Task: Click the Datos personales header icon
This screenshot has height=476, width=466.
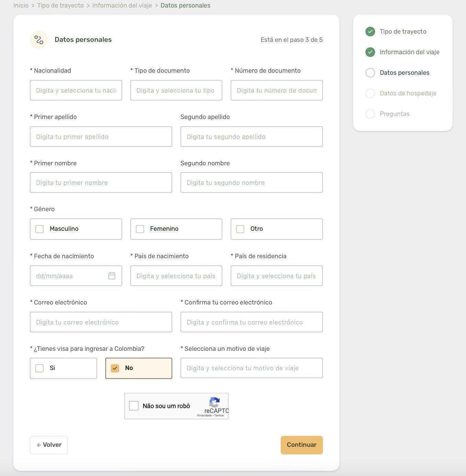Action: 39,40
